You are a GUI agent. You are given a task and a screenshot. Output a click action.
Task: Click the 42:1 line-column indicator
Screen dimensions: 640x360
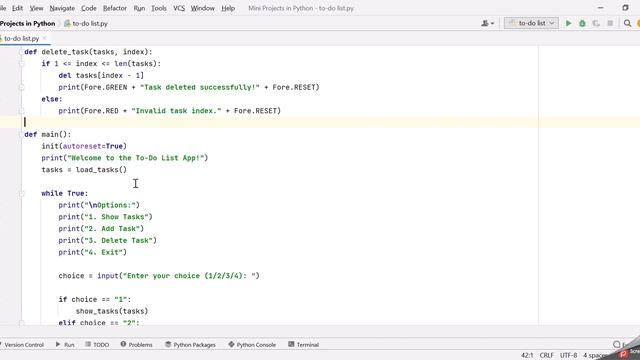click(527, 356)
